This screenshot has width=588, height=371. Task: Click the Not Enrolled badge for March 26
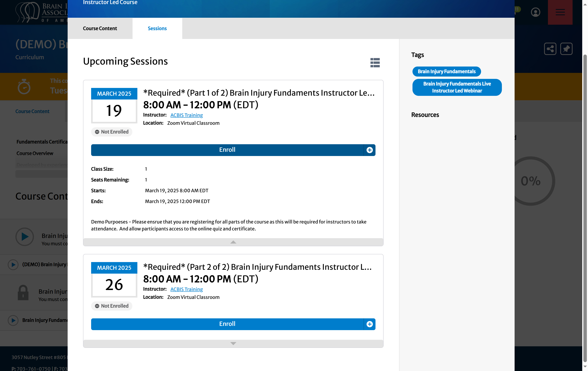112,306
